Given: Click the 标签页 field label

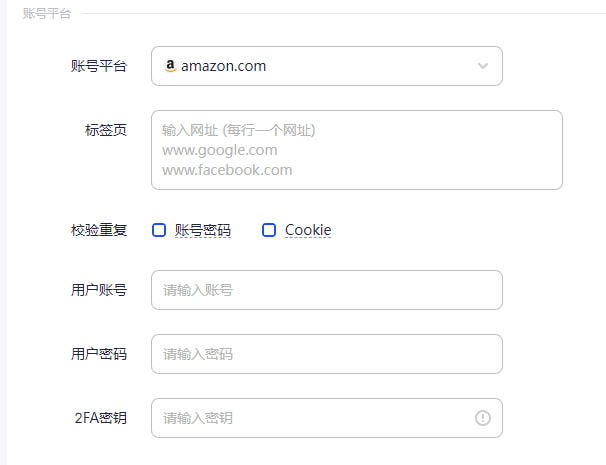Looking at the screenshot, I should point(106,130).
